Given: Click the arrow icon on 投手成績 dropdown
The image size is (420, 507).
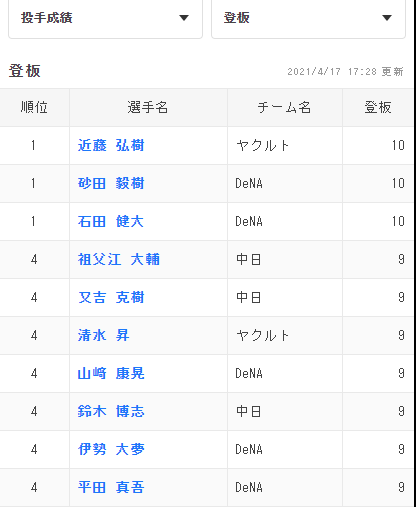Looking at the screenshot, I should [184, 18].
